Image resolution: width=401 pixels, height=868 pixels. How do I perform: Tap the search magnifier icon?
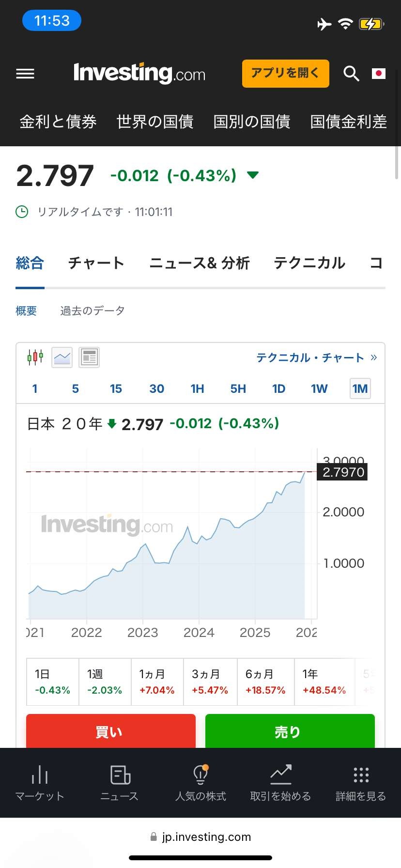(351, 74)
